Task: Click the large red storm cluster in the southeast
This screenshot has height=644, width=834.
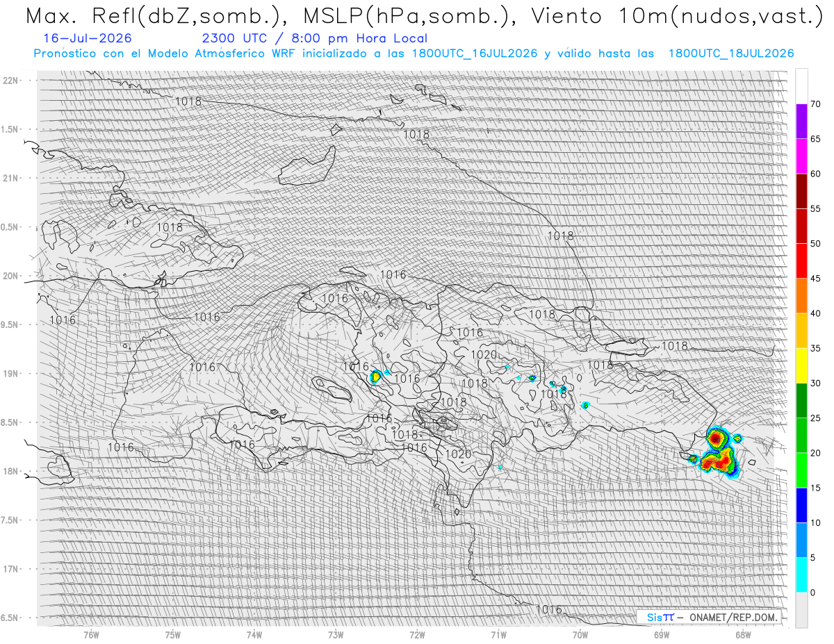Action: pyautogui.click(x=718, y=453)
